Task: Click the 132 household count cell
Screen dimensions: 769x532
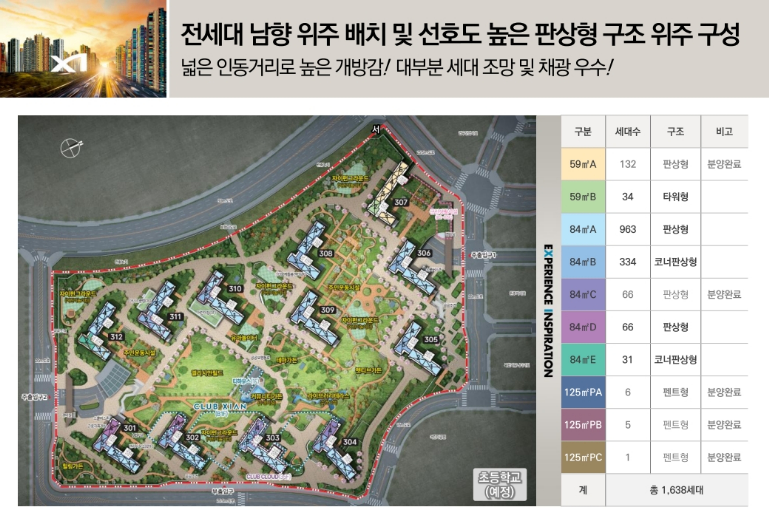Action: 628,164
